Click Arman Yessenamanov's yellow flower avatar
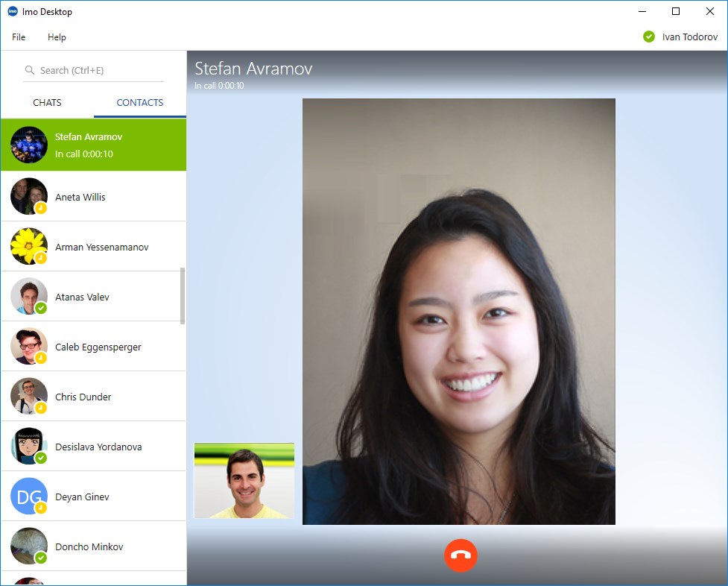 (x=29, y=247)
